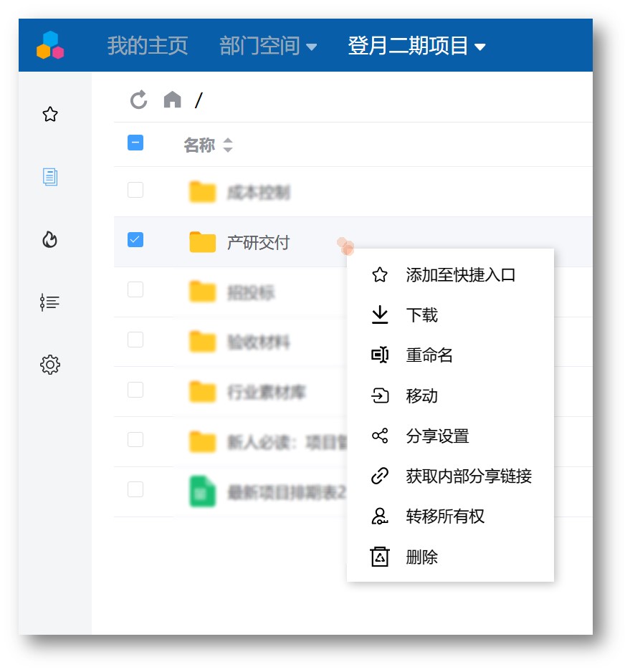Click the folder icon in the first row
630x672 pixels.
(202, 192)
